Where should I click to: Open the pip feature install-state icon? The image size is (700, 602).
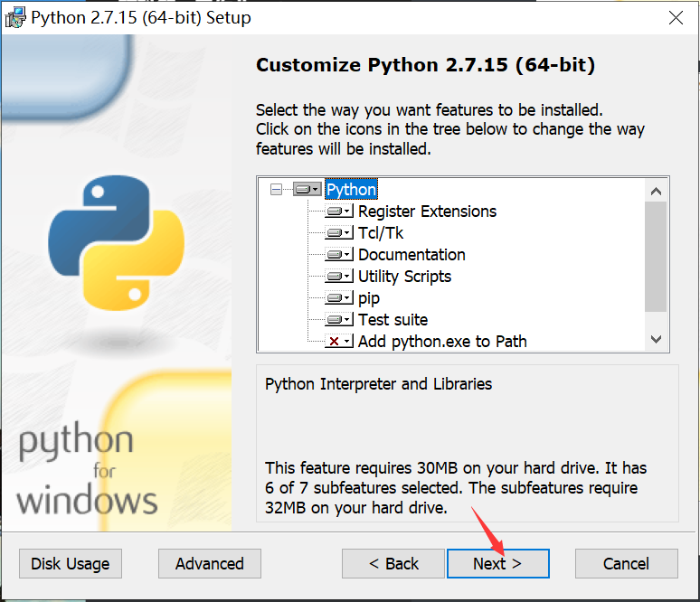pos(339,298)
